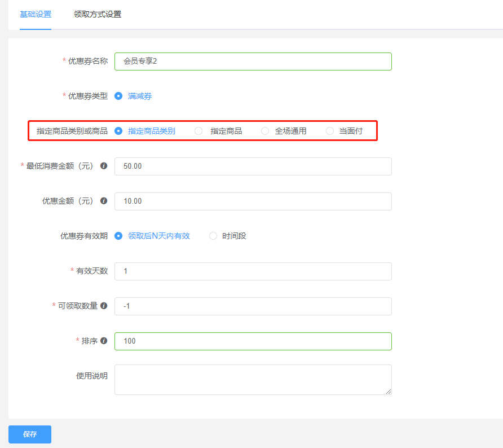Click inside the 使用说明 text area

[253, 379]
